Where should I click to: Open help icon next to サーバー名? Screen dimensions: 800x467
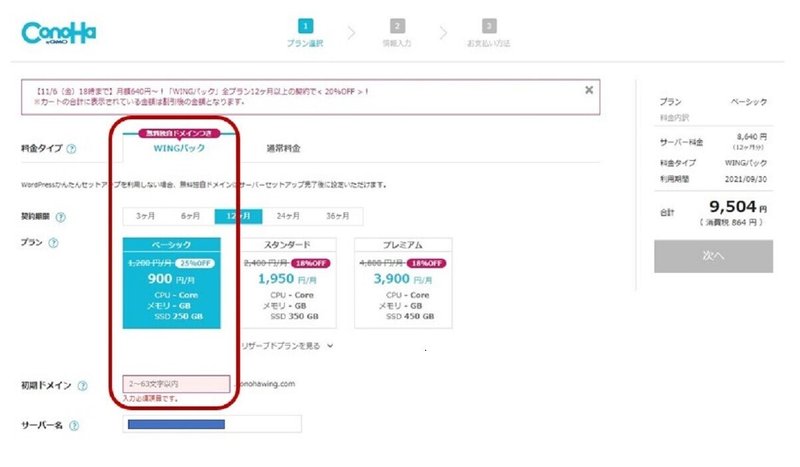click(74, 426)
